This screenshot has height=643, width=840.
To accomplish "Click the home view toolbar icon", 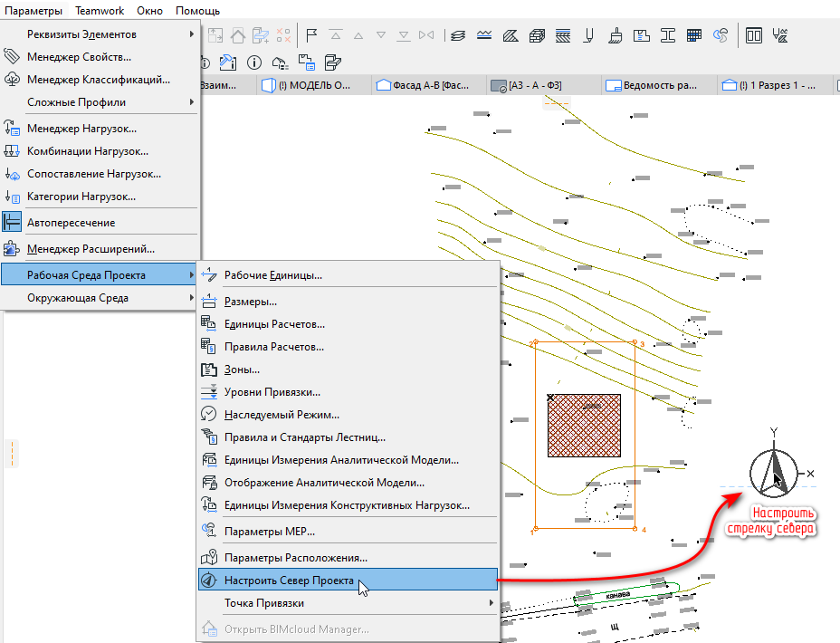I will tap(238, 36).
